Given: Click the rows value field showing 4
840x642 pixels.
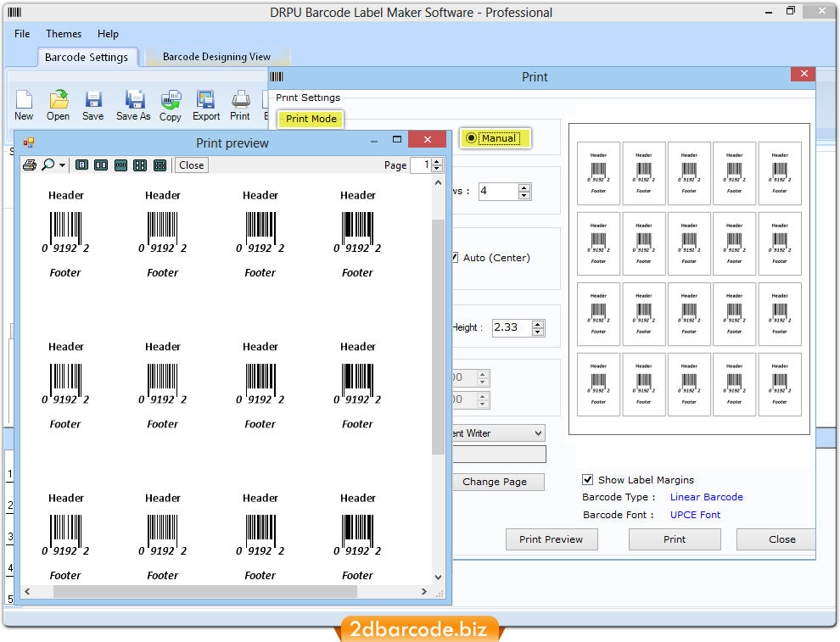Looking at the screenshot, I should (498, 191).
